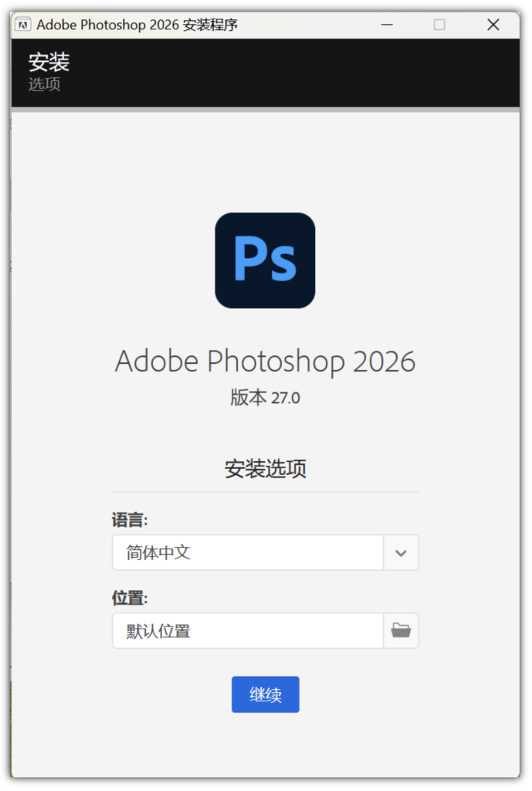
Task: Close the Photoshop 2026 installer window
Action: (x=493, y=25)
